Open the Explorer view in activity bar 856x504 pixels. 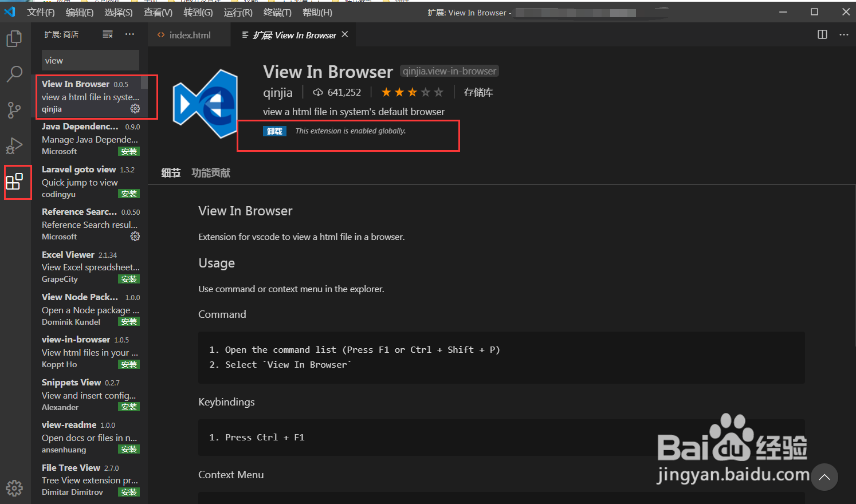(x=14, y=38)
